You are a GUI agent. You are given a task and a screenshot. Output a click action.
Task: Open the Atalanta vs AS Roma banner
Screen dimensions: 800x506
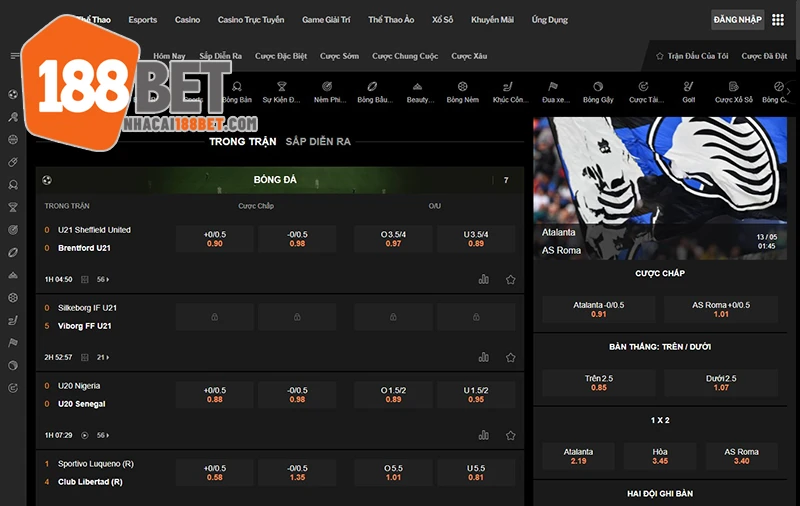(x=660, y=188)
